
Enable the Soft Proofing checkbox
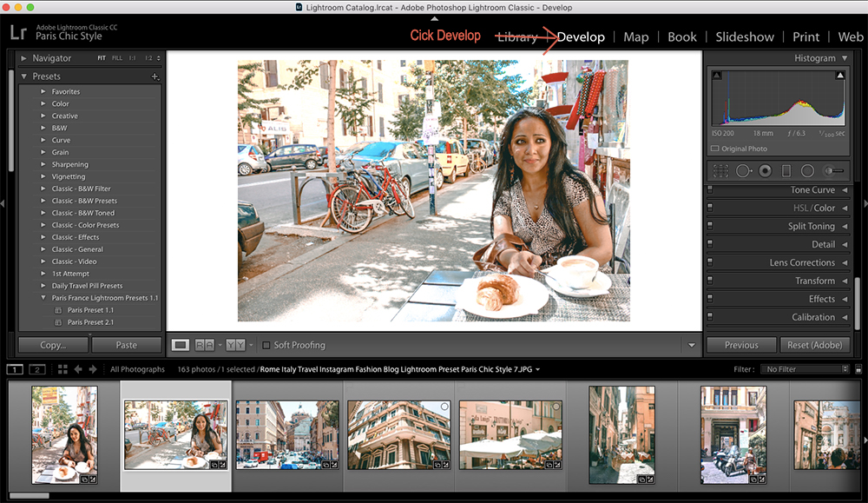(266, 345)
